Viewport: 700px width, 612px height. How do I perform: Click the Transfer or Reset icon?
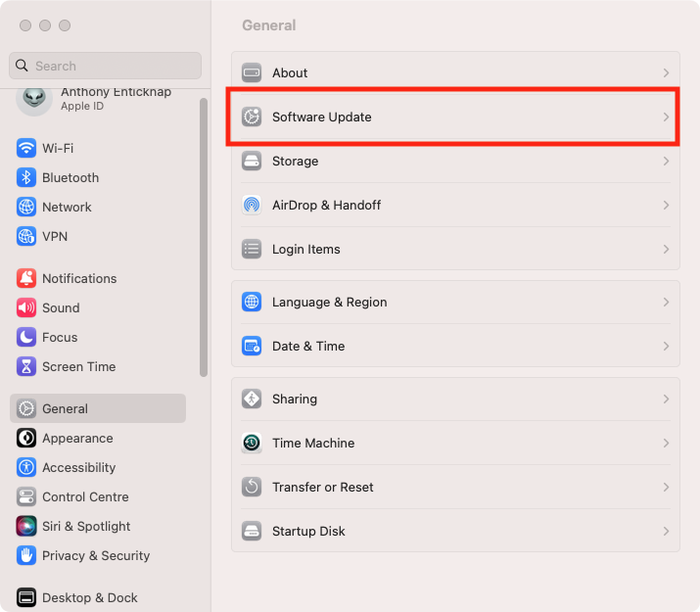click(252, 487)
